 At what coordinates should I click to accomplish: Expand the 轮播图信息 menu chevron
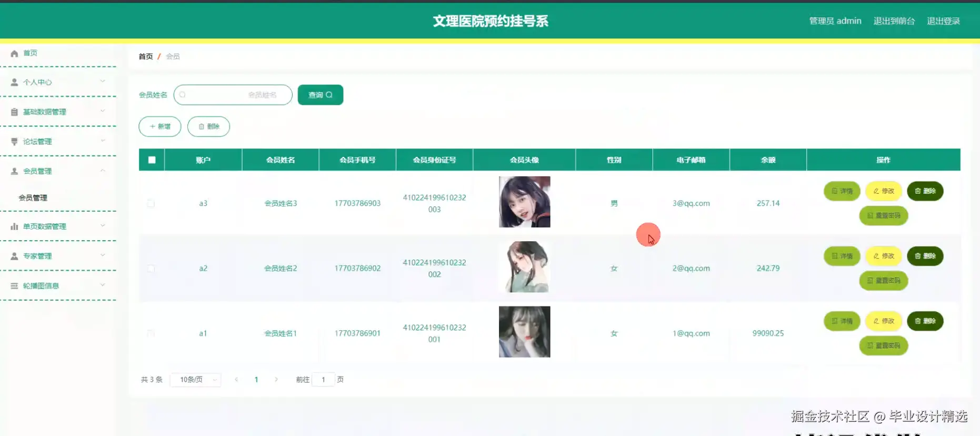tap(103, 285)
